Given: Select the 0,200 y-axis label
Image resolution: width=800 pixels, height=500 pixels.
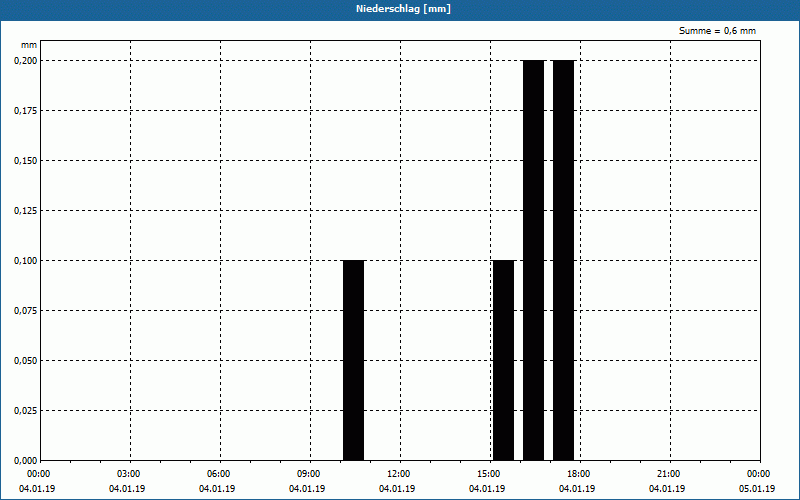Looking at the screenshot, I should 26,61.
